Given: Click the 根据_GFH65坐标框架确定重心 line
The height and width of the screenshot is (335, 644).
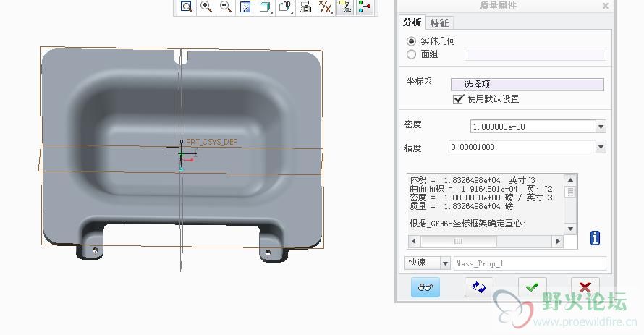Looking at the screenshot, I should [467, 224].
